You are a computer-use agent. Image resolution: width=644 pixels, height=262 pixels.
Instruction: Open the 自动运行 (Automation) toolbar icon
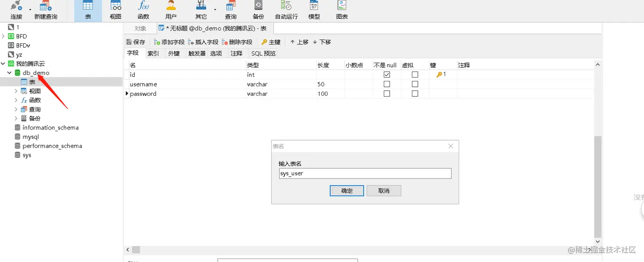286,9
